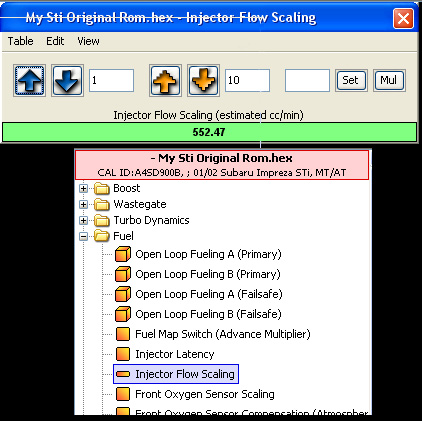The height and width of the screenshot is (421, 422).
Task: Select 'Fuel Map Switch (Advance Multiplier)' label
Action: (x=223, y=334)
